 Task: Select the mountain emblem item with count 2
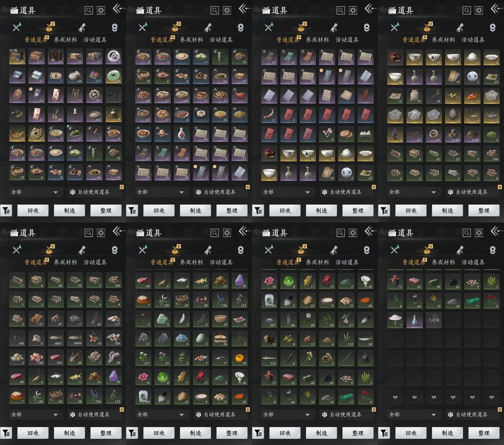(113, 57)
